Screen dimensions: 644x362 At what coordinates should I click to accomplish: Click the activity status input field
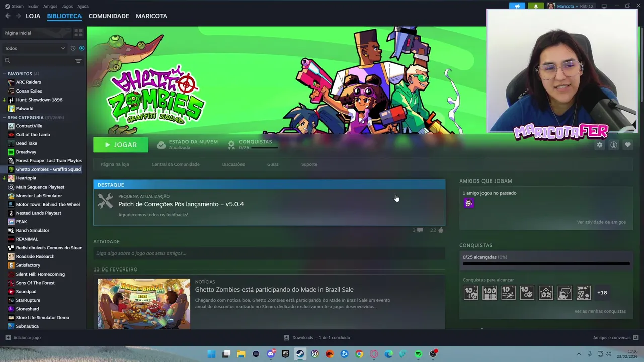(269, 253)
